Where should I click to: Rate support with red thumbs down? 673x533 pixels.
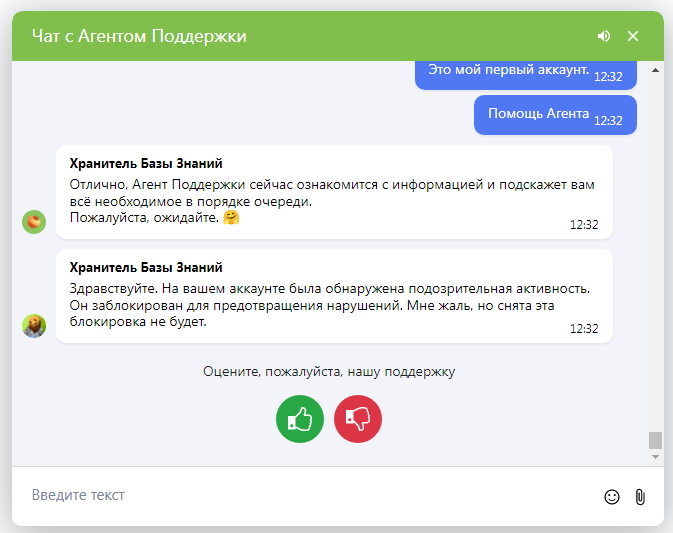(x=358, y=419)
